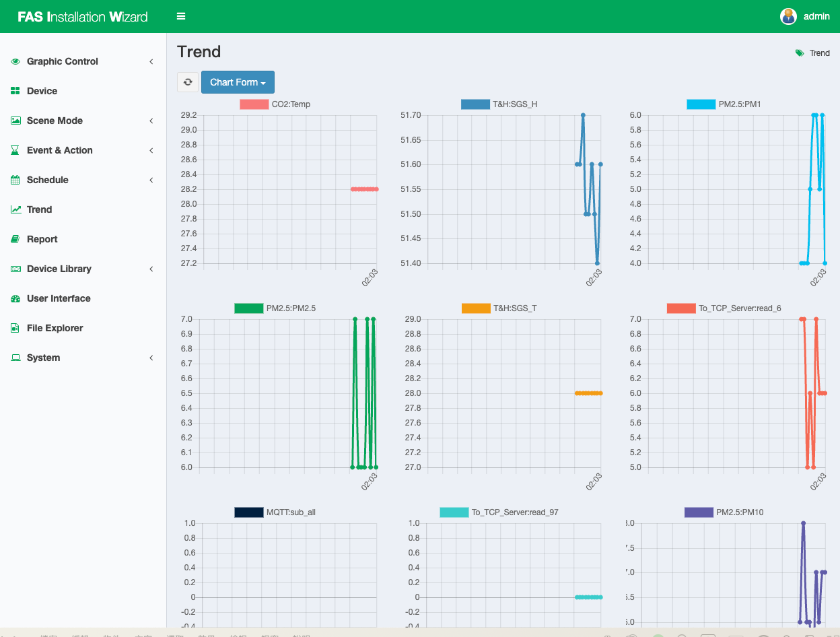The height and width of the screenshot is (637, 840).
Task: Click the Trend chart icon in sidebar
Action: coord(15,209)
